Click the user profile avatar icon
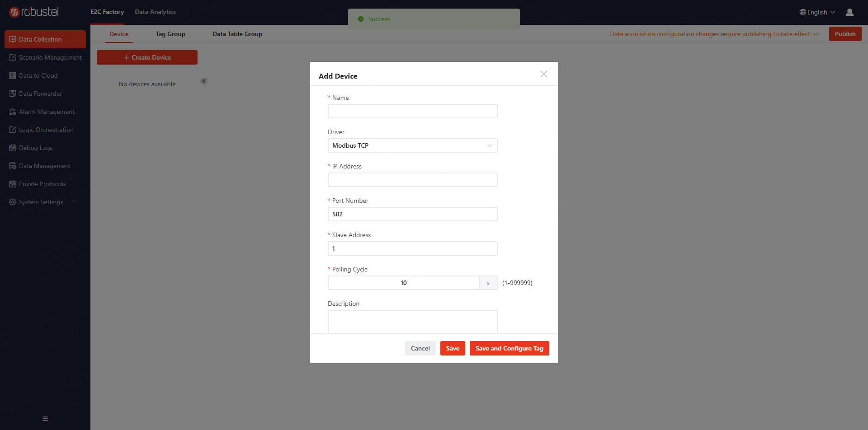 [x=849, y=12]
